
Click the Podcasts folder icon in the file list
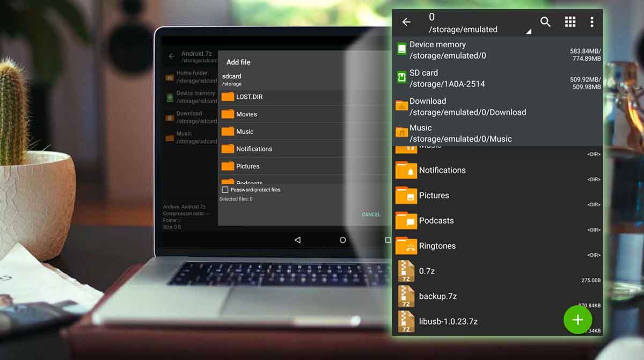[x=406, y=221]
